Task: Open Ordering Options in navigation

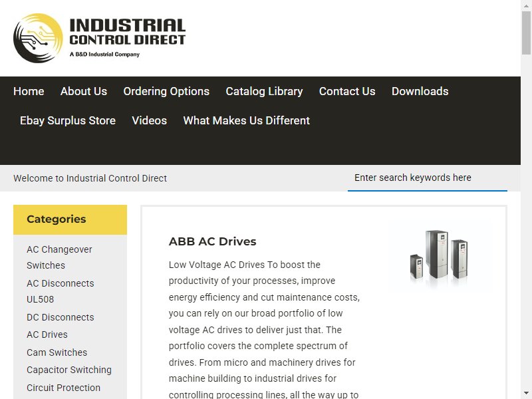Action: coord(166,91)
